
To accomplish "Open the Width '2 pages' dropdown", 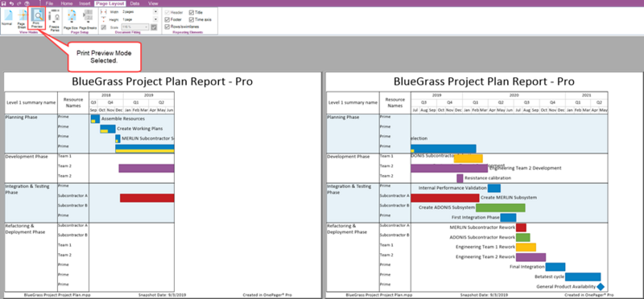I will pos(155,12).
